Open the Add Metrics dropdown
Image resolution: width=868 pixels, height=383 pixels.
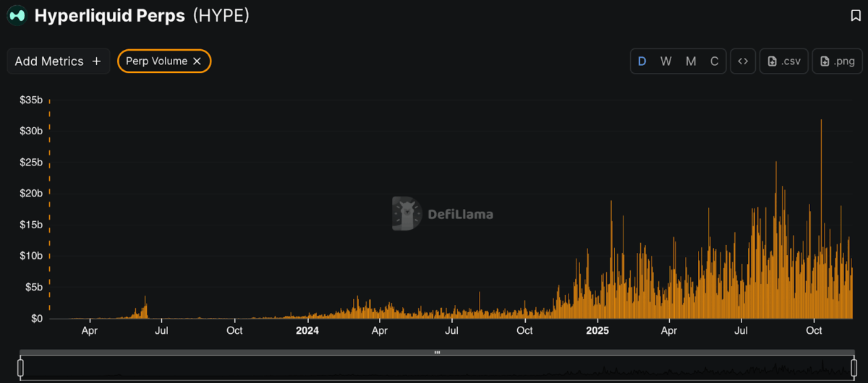click(x=58, y=61)
